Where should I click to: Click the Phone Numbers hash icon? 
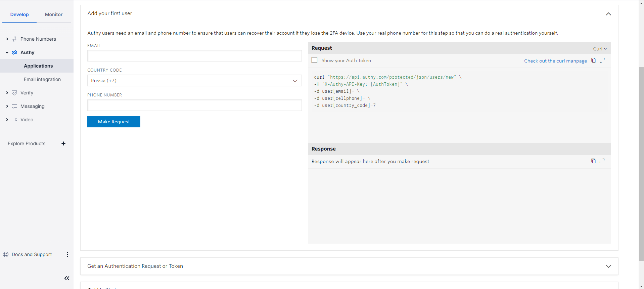14,39
